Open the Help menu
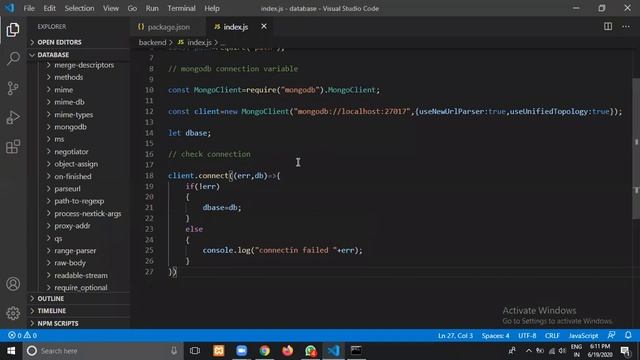 (x=212, y=8)
